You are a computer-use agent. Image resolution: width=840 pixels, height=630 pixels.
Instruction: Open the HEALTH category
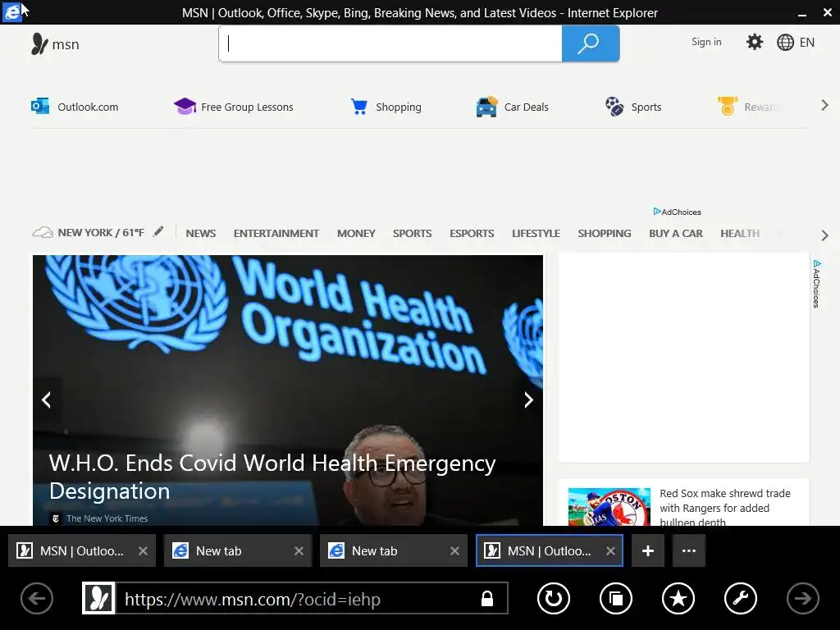point(740,234)
